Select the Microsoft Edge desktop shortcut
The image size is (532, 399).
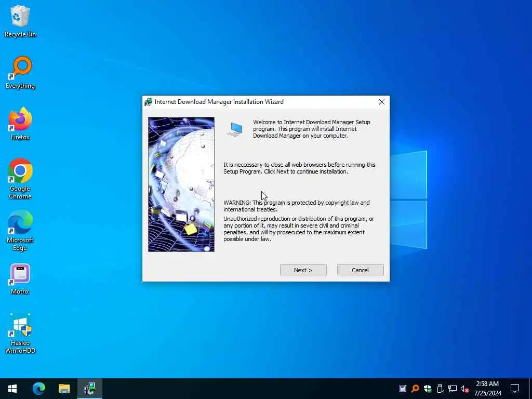click(x=20, y=230)
